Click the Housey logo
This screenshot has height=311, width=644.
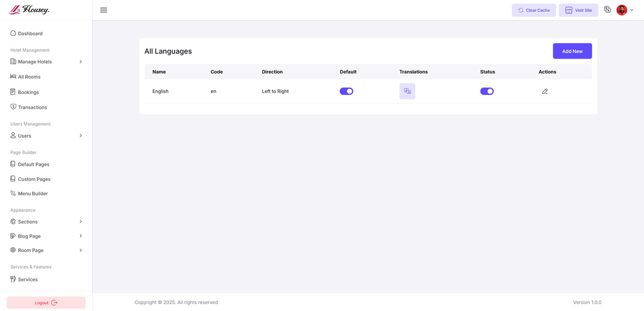pos(29,10)
